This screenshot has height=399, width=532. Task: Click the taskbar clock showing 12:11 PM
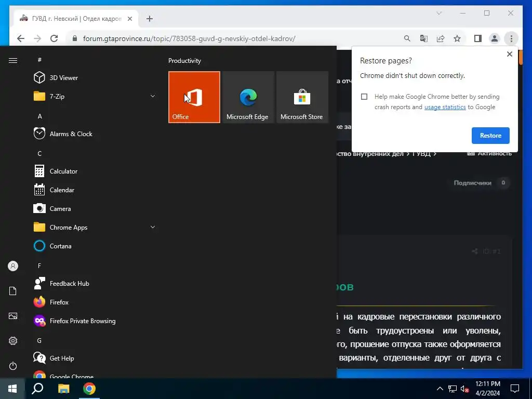point(487,389)
